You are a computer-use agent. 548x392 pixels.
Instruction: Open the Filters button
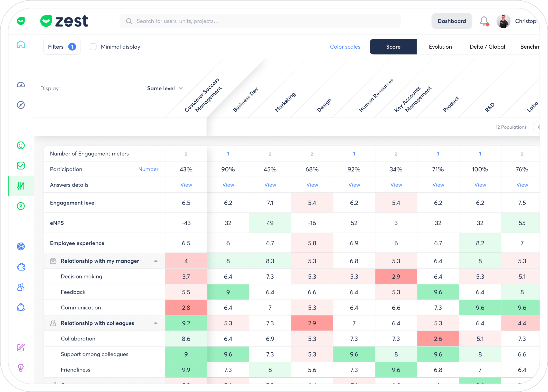point(62,47)
